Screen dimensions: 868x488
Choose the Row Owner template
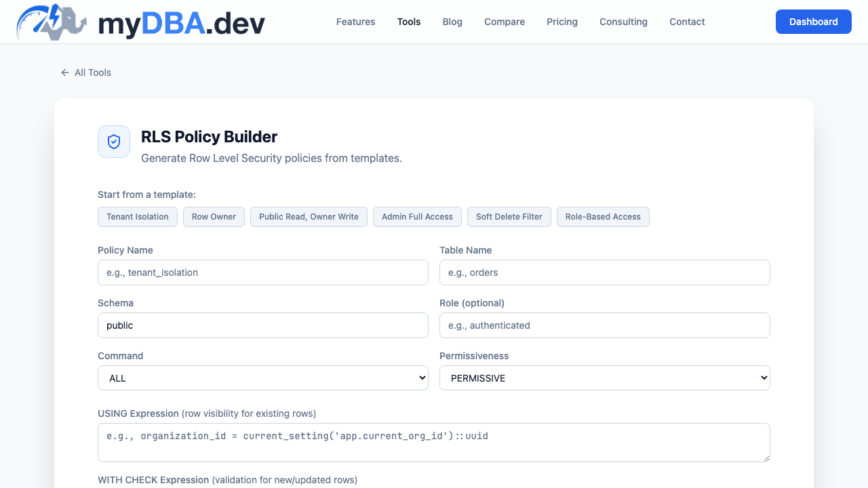(214, 217)
